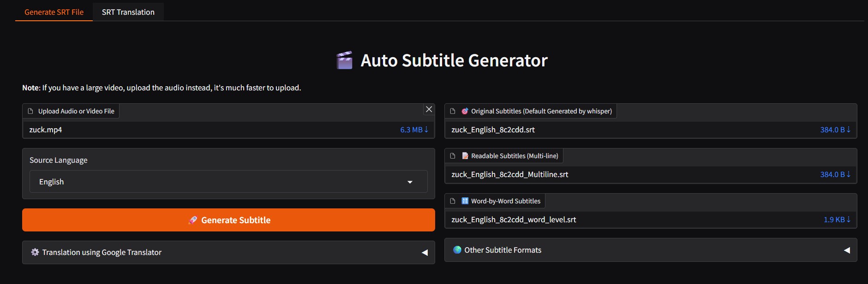Click the clapperboard icon by Auto Subtitle Generator
This screenshot has width=868, height=284.
pos(345,60)
